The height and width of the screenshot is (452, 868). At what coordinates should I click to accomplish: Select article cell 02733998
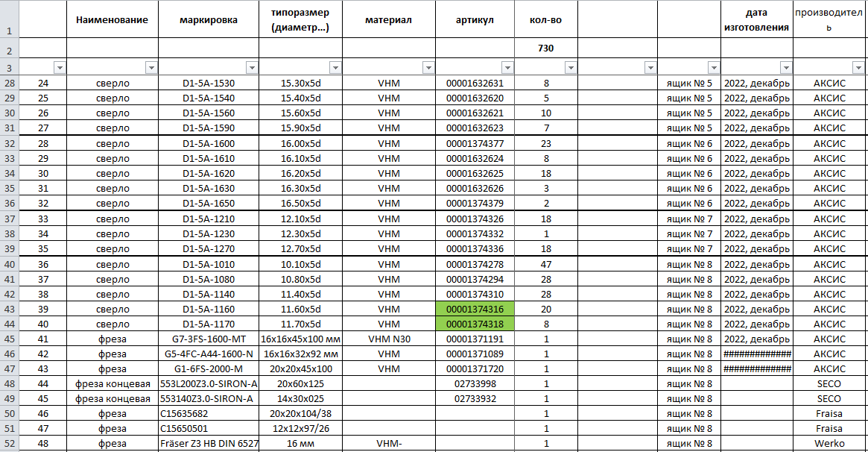pos(475,384)
